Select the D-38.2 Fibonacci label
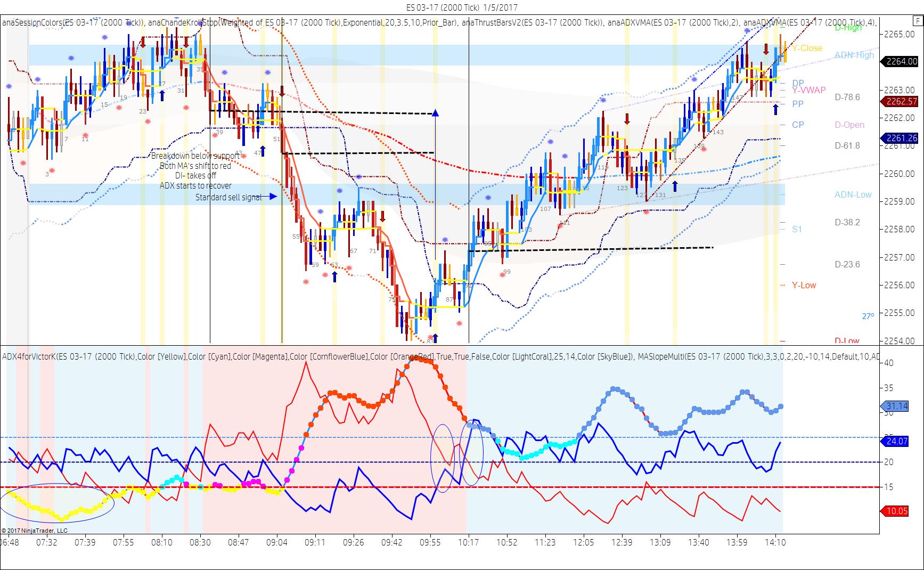Screen dimensions: 924x570 847,222
